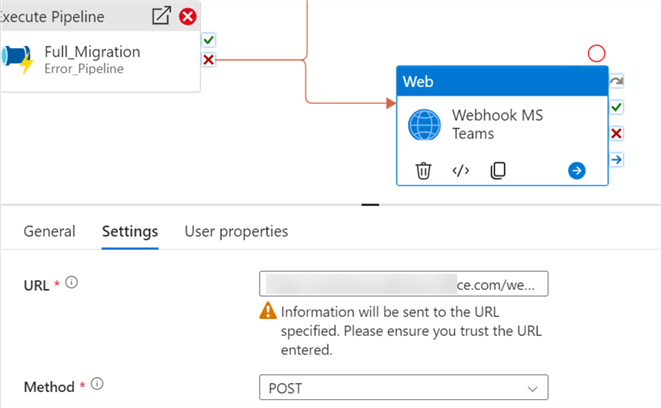Delete the Webhook MS Teams activity
Image resolution: width=661 pixels, height=408 pixels.
click(424, 170)
